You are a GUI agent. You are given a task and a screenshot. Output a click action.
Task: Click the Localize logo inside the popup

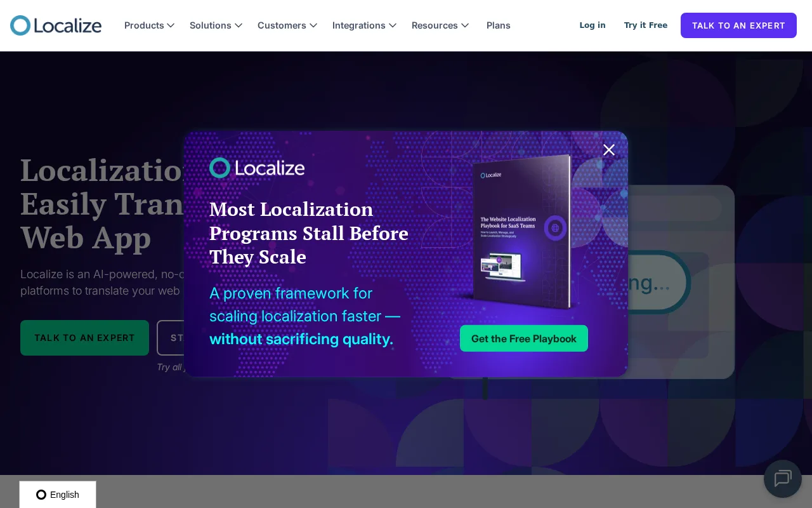[x=257, y=168]
